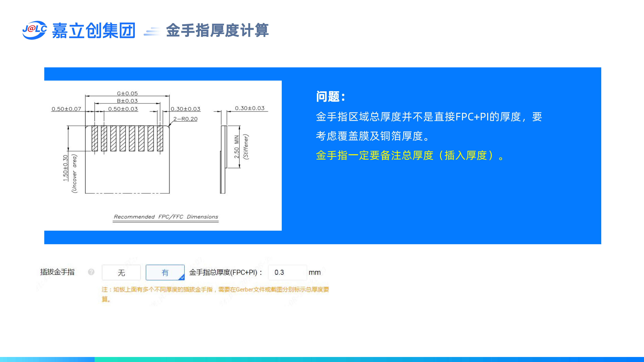Click the 金手指厚度计算 slide title
This screenshot has width=644, height=362.
click(217, 30)
